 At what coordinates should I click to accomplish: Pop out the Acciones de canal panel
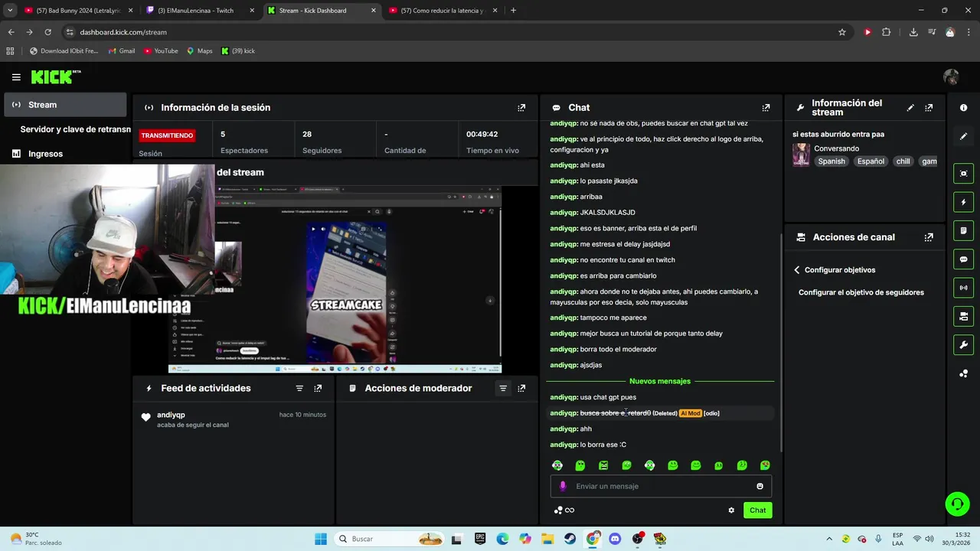coord(929,237)
